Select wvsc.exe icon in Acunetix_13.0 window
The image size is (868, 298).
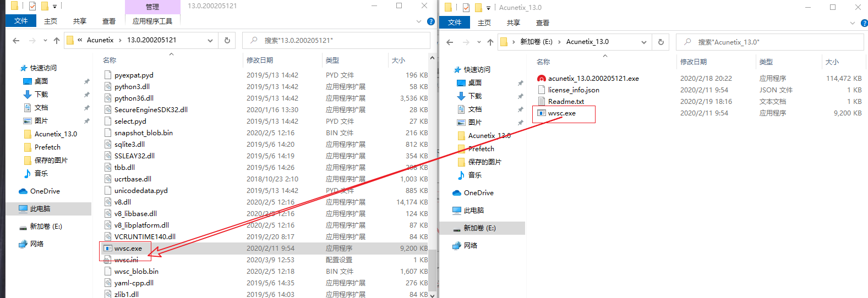[x=542, y=113]
